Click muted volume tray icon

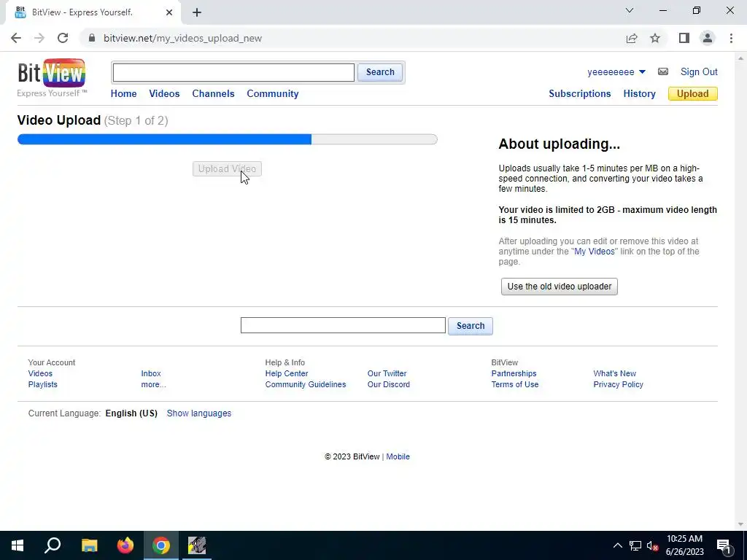[652, 545]
